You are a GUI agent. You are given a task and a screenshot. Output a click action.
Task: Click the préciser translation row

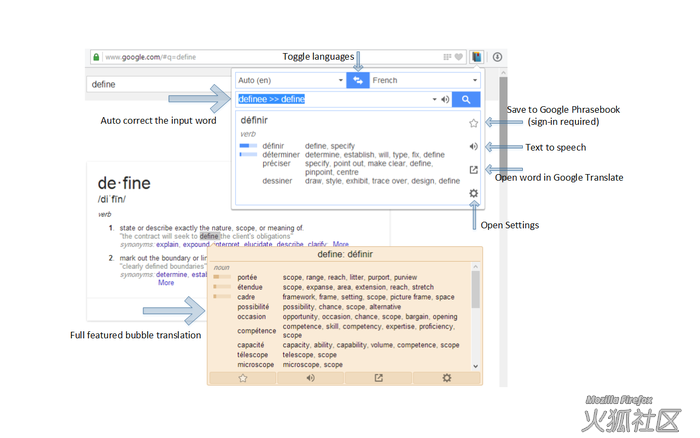pos(350,168)
